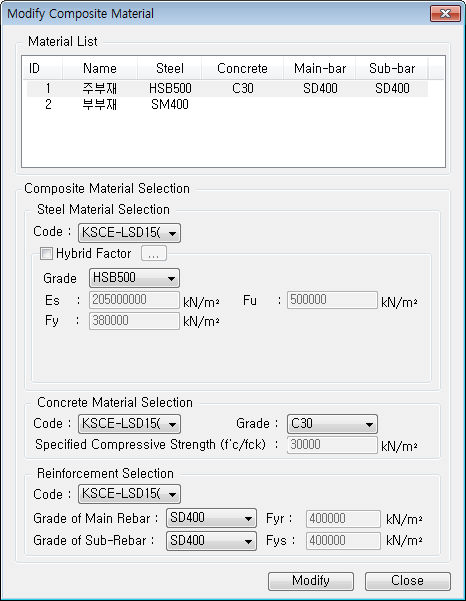Open the Steel Material Code dropdown
The width and height of the screenshot is (466, 601).
coord(129,233)
